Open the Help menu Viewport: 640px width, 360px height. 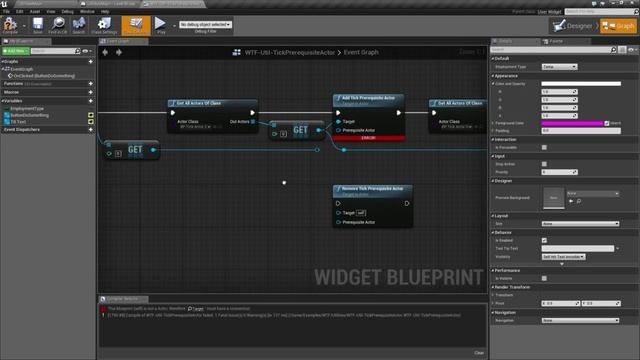pyautogui.click(x=105, y=11)
